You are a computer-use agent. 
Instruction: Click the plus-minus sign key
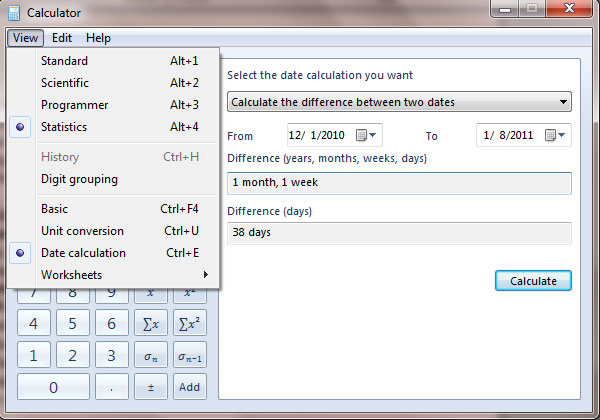pyautogui.click(x=151, y=387)
